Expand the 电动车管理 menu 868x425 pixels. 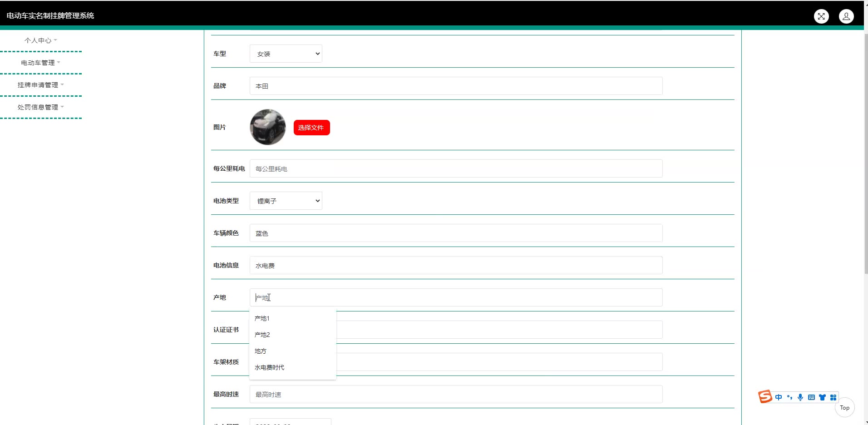tap(41, 63)
